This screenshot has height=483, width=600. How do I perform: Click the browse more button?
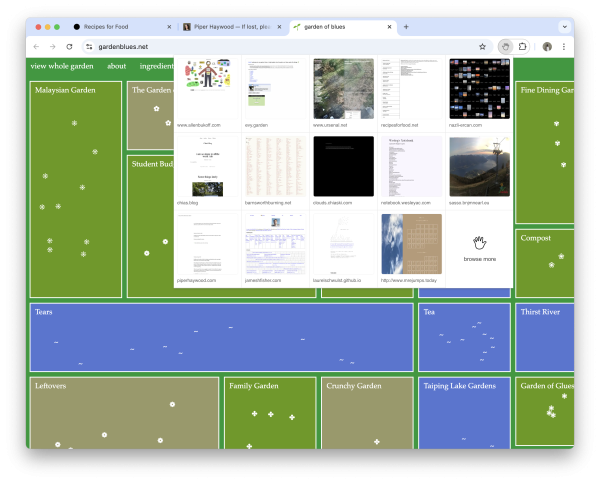coord(479,247)
